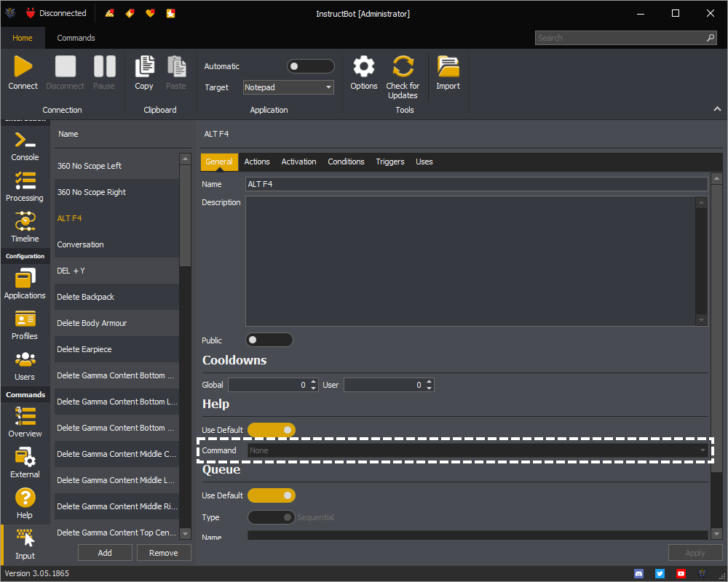Click the Apply button
The image size is (728, 582).
point(695,553)
